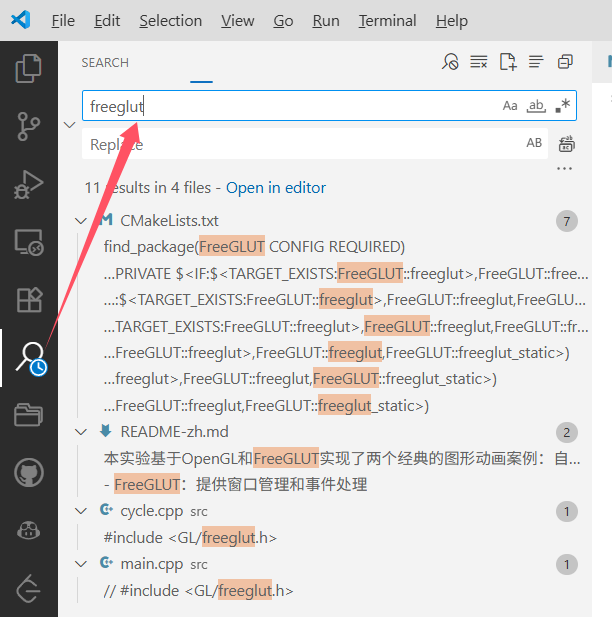Click the README-zh.md markdown file icon
Viewport: 612px width, 617px height.
[105, 431]
